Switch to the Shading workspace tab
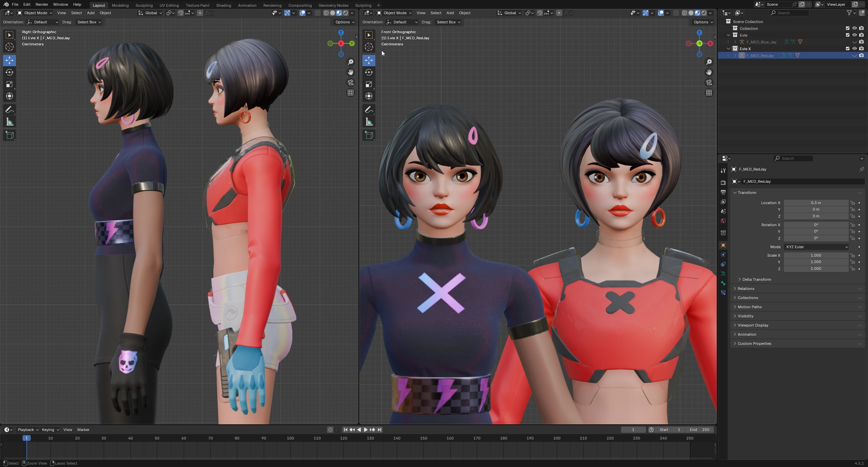This screenshot has width=868, height=467. [x=223, y=5]
